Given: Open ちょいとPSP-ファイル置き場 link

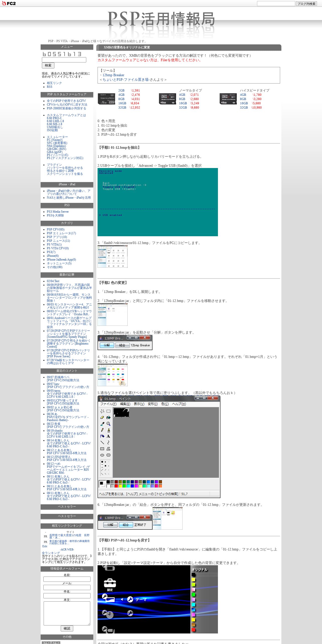Looking at the screenshot, I should pos(126,79).
